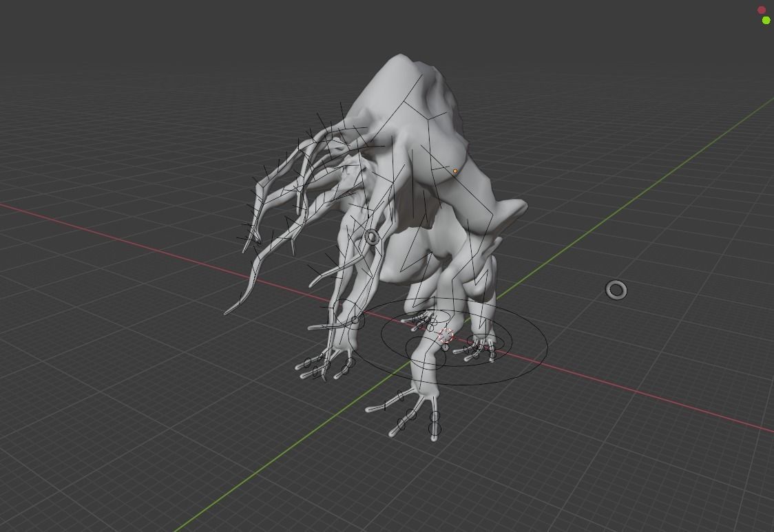Click the red-white 3D cursor

446,336
